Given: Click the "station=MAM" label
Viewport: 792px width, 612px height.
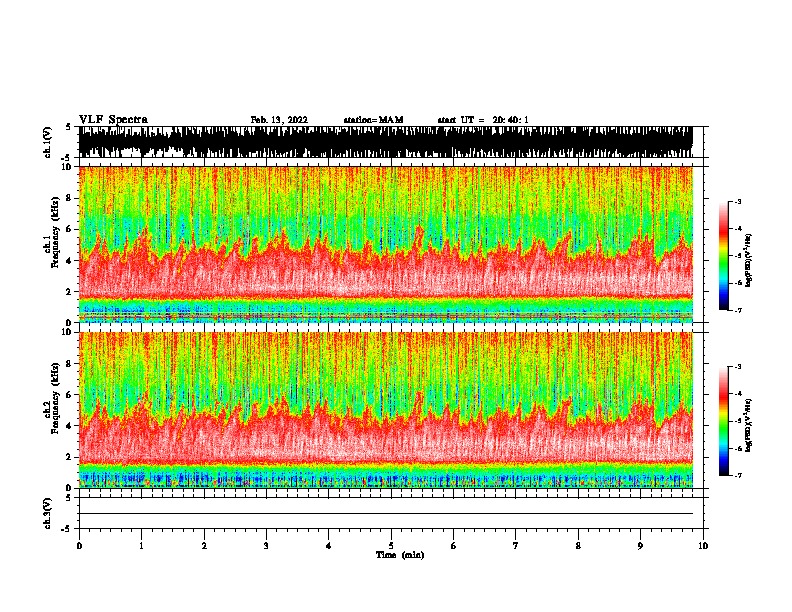Looking at the screenshot, I should (x=373, y=120).
